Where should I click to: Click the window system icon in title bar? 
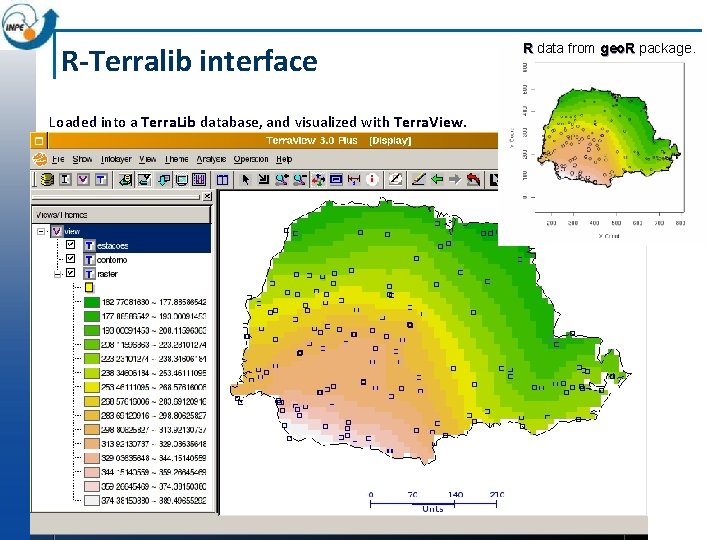pos(39,141)
